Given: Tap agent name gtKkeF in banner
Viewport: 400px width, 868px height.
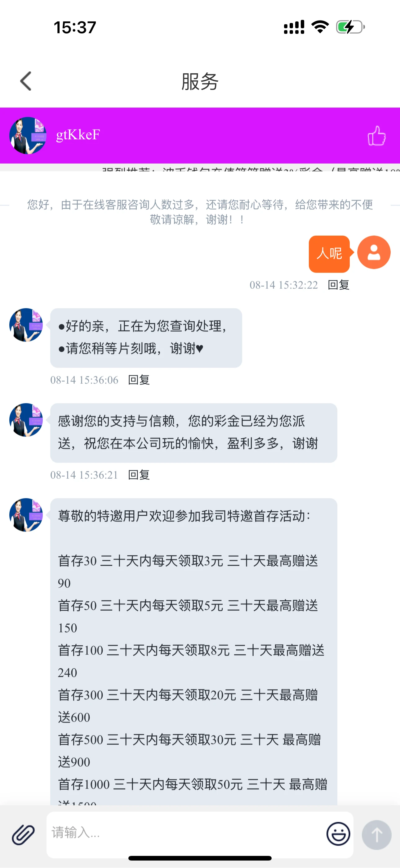Looking at the screenshot, I should click(78, 135).
